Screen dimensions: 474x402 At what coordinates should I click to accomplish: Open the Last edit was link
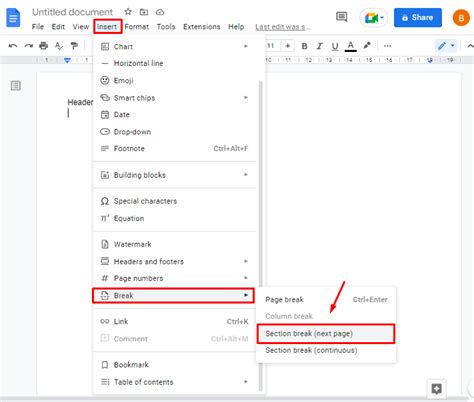point(282,27)
